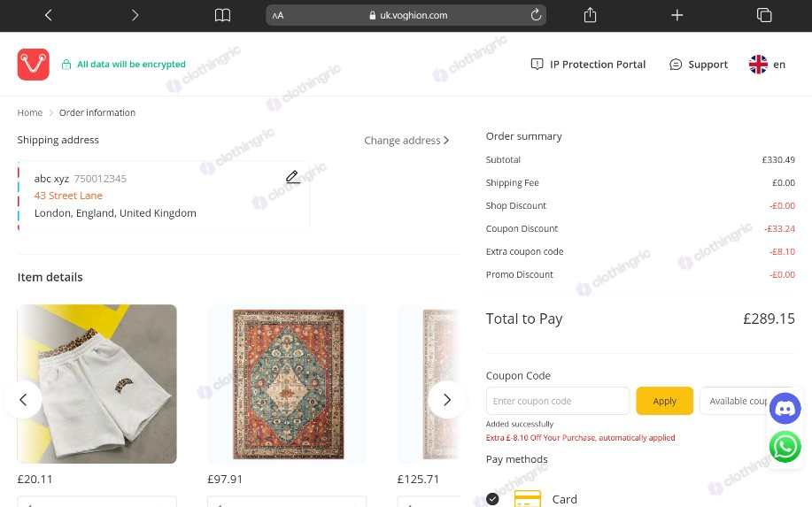Reload the page in address bar
812x507 pixels.
coord(536,15)
